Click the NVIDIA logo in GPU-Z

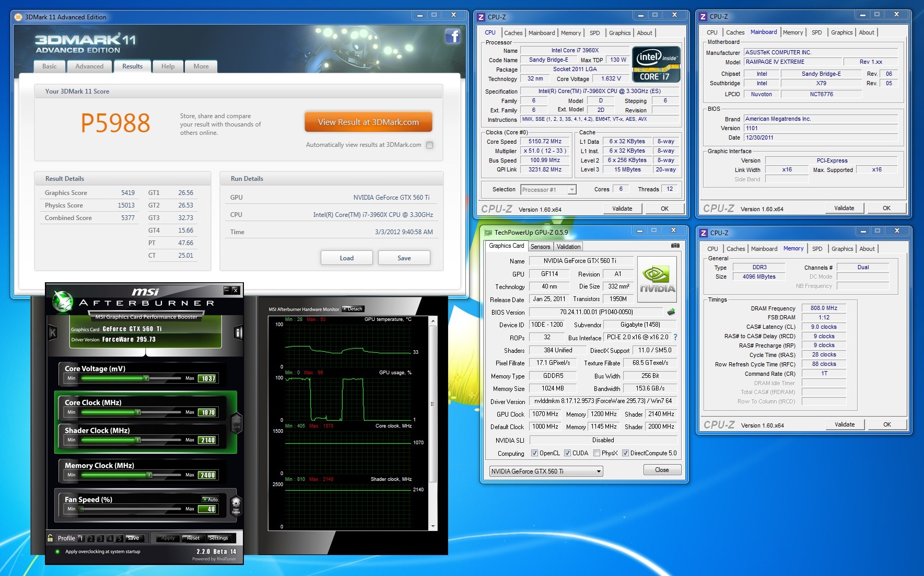pyautogui.click(x=657, y=279)
